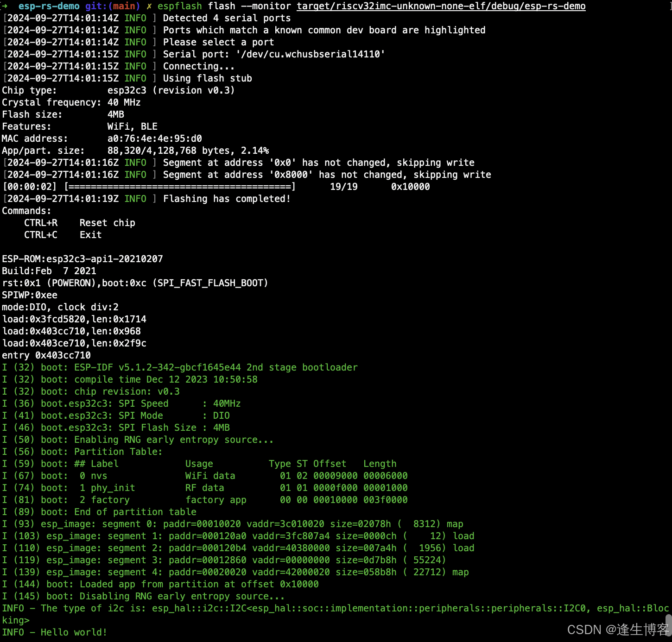
Task: Click segment '0x8000' skipping write line
Action: click(327, 175)
